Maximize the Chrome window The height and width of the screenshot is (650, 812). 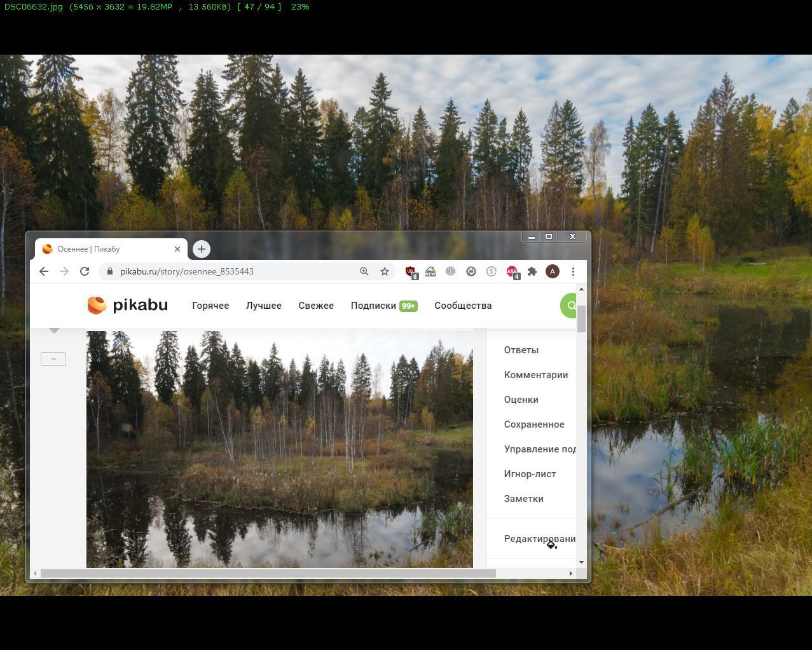click(x=549, y=236)
